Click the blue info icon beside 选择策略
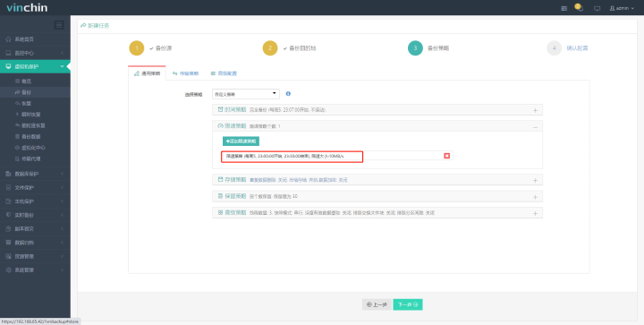The height and width of the screenshot is (325, 644). pos(288,94)
